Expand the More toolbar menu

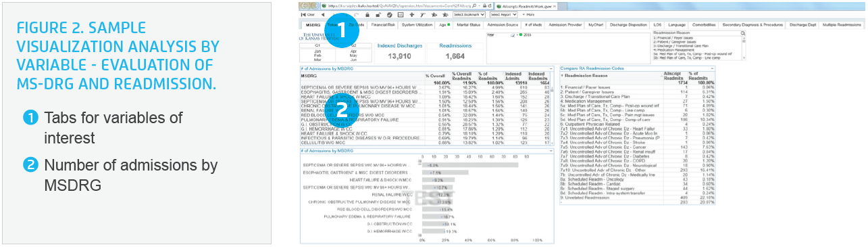tap(528, 15)
